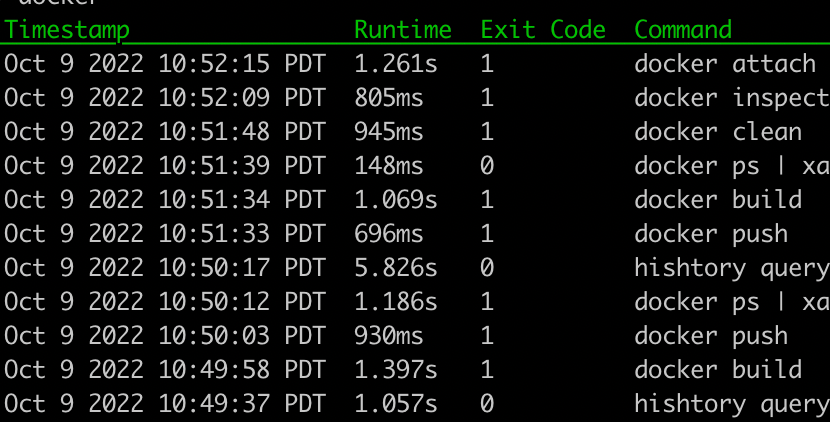This screenshot has width=830, height=422.
Task: Click hishtory query command in 10:49:37 row
Action: pyautogui.click(x=732, y=405)
